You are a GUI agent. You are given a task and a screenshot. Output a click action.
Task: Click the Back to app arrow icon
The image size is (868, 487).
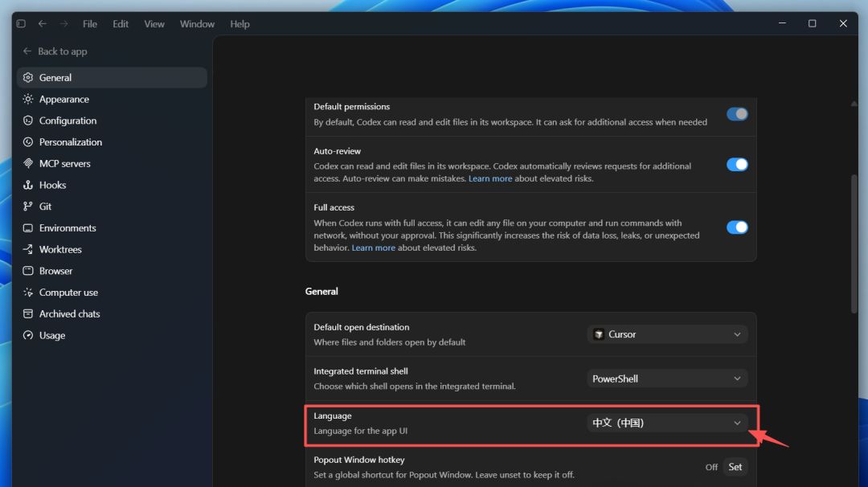tap(27, 51)
